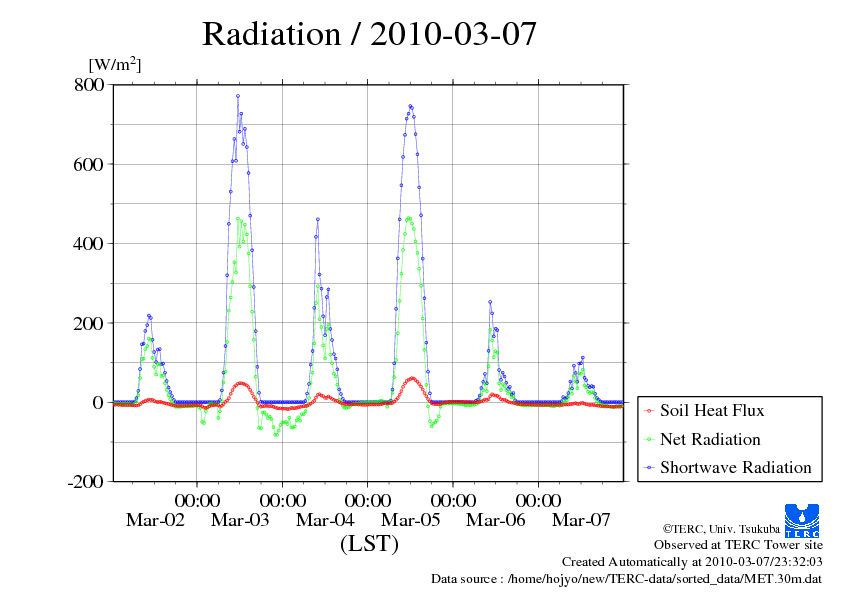The width and height of the screenshot is (842, 595).
Task: Click the y-axis value '400'
Action: tap(89, 244)
